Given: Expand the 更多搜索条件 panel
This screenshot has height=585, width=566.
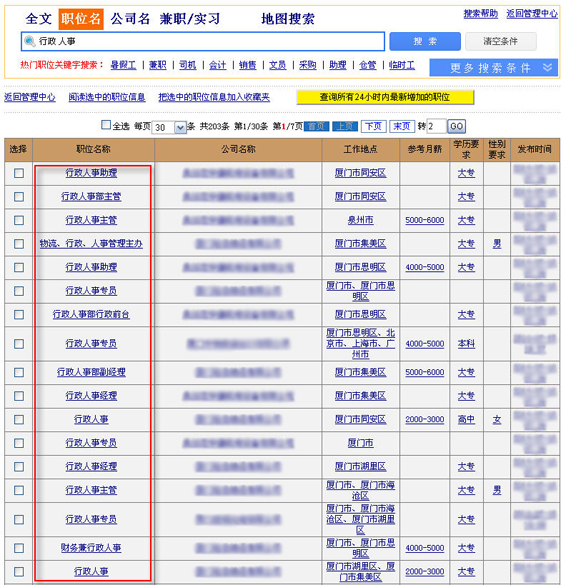Looking at the screenshot, I should (493, 68).
